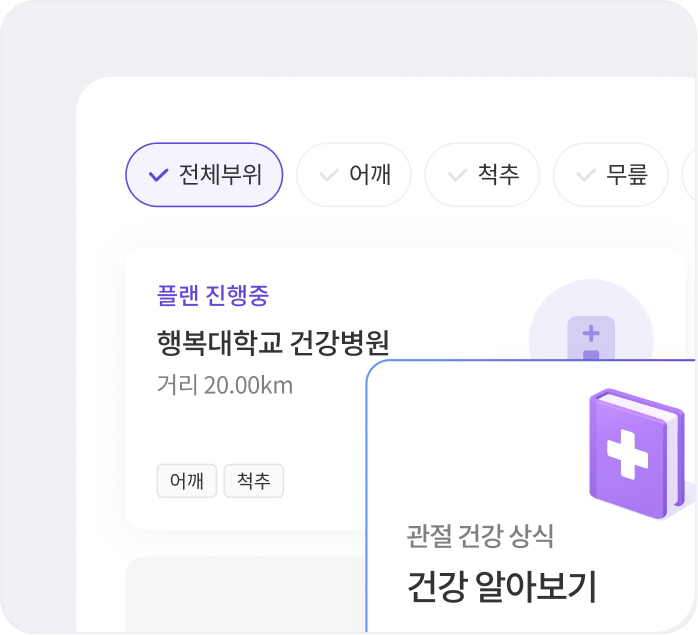Click the 어깨 tag in hospital card

(186, 481)
